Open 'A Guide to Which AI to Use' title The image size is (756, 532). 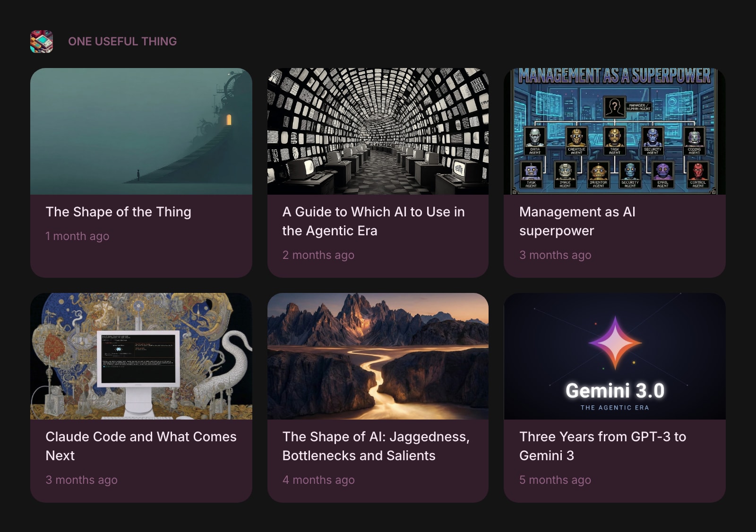373,221
